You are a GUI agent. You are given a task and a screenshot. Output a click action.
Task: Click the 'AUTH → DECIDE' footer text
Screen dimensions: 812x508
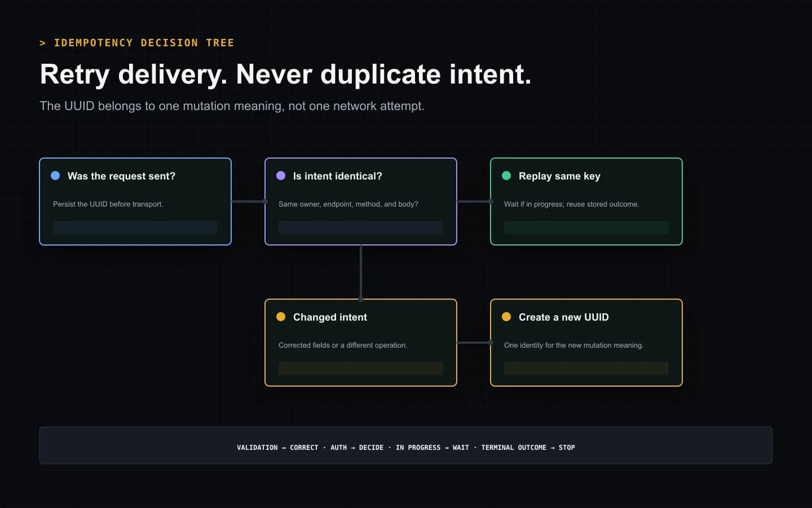coord(357,448)
